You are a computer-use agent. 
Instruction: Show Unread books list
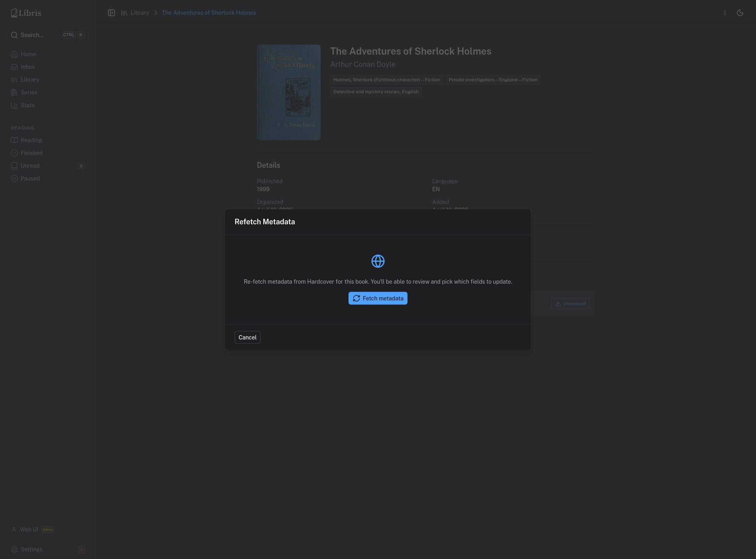coord(47,166)
